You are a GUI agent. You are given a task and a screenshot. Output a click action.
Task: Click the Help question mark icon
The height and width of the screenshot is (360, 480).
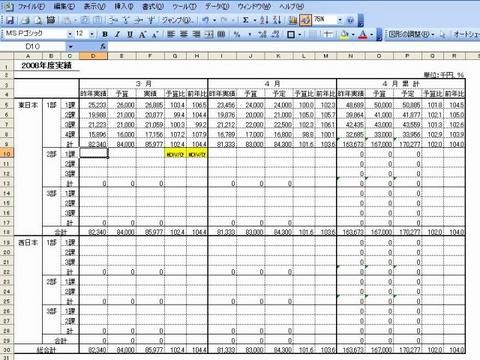[x=350, y=20]
